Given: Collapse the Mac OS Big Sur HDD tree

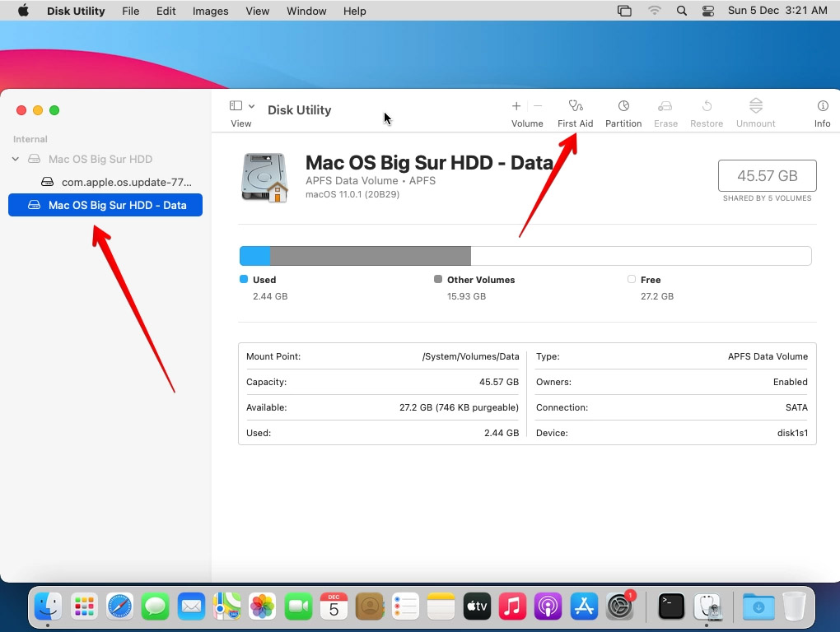Looking at the screenshot, I should [16, 159].
